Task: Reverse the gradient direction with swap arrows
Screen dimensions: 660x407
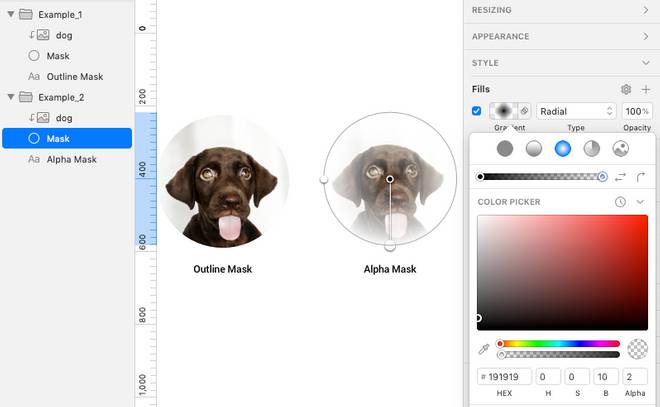Action: coord(620,177)
